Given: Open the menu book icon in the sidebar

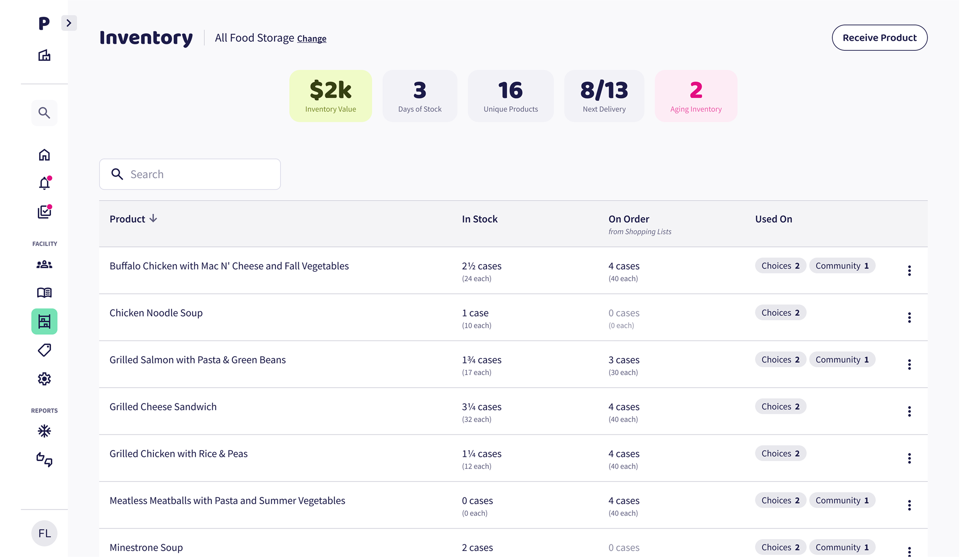Looking at the screenshot, I should pyautogui.click(x=44, y=293).
